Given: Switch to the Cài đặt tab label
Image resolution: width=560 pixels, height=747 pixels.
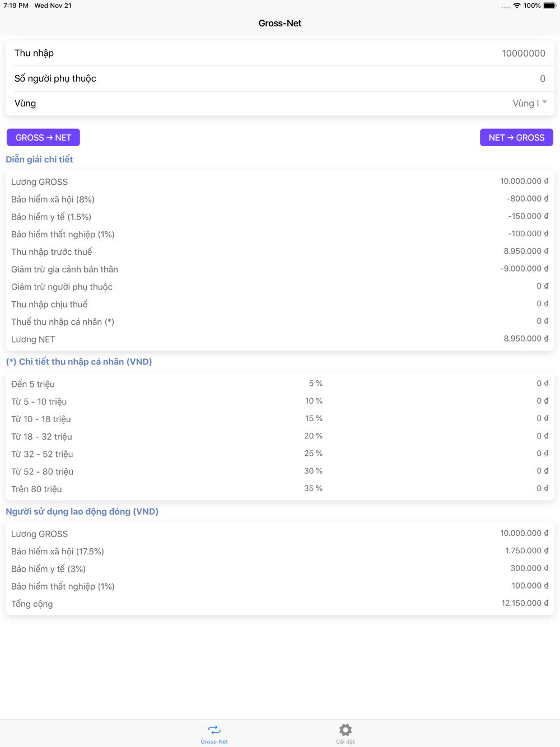Looking at the screenshot, I should [346, 741].
